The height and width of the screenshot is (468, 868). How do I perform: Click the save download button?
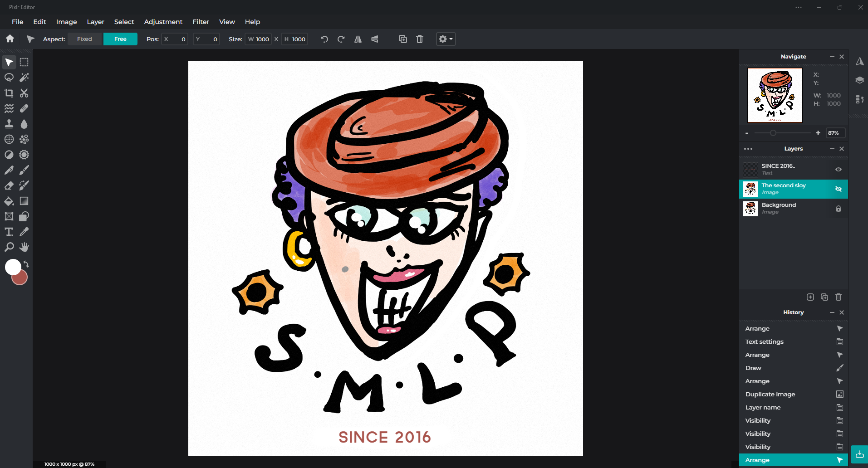pyautogui.click(x=859, y=454)
